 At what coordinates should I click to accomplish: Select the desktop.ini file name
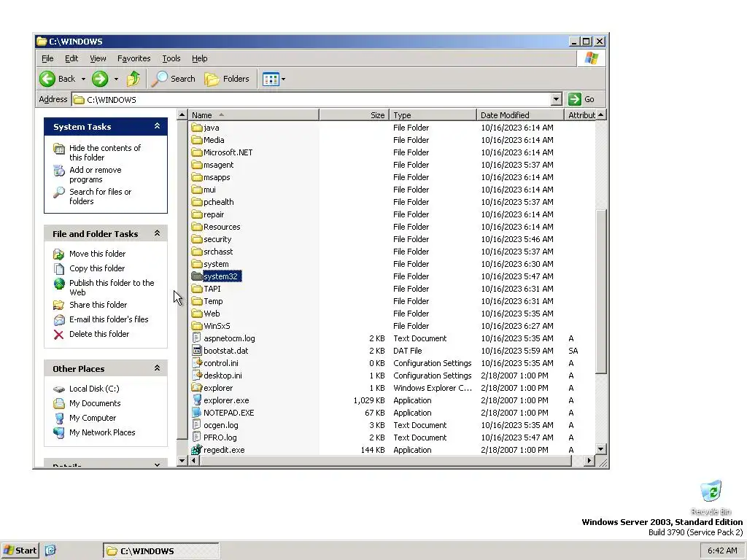tap(222, 376)
